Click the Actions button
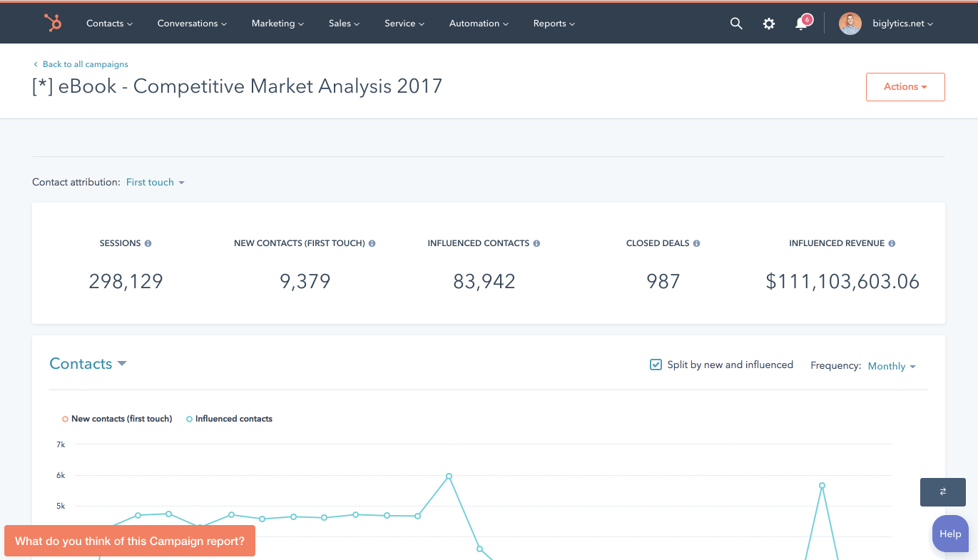Screen dimensions: 978x560 905,87
